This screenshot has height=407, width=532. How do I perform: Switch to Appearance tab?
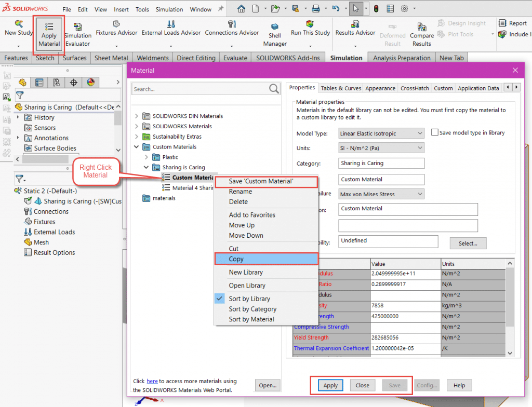(380, 88)
